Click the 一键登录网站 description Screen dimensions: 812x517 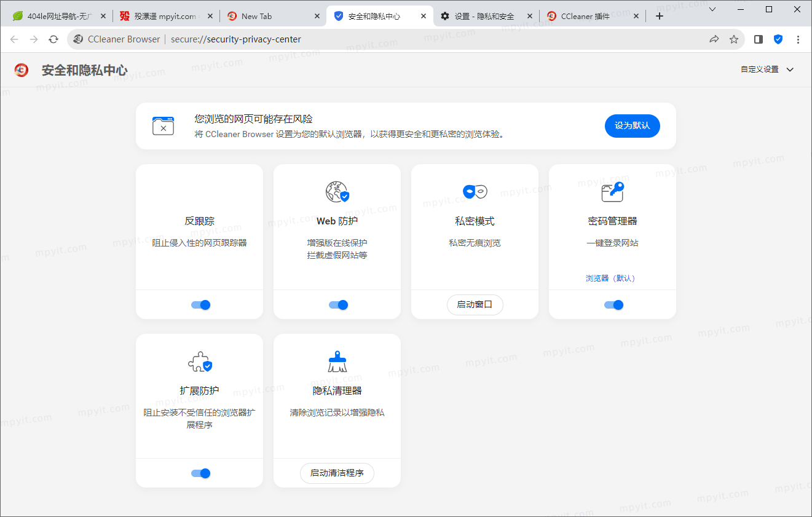click(x=612, y=243)
